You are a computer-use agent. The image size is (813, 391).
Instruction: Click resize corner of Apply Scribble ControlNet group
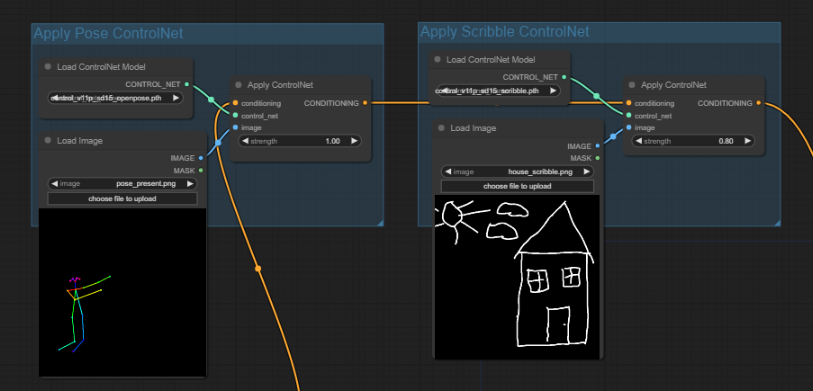point(777,223)
